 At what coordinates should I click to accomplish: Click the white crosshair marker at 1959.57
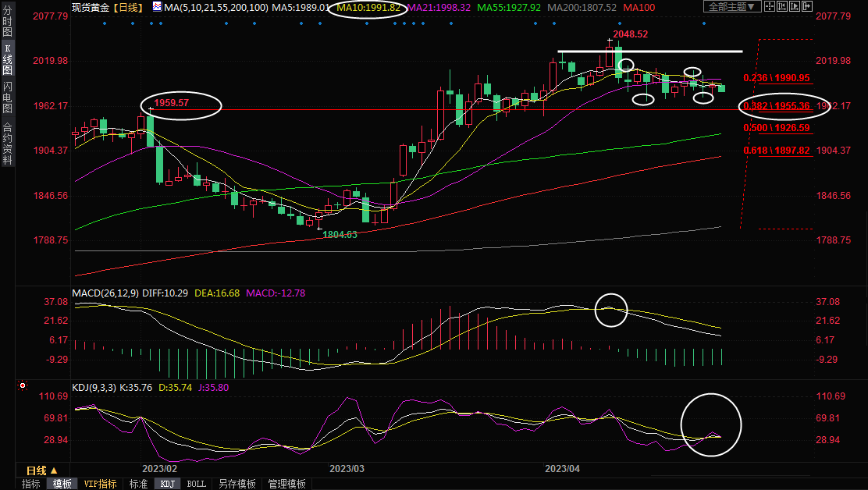pyautogui.click(x=151, y=110)
